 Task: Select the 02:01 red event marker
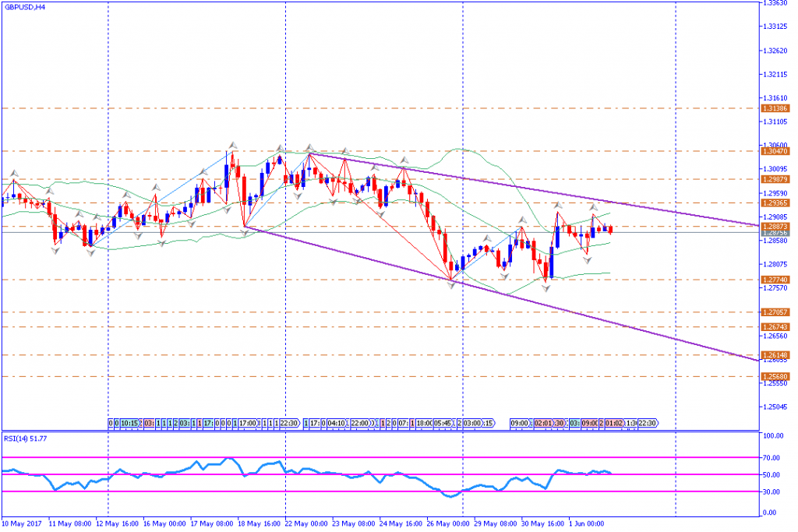tap(544, 423)
